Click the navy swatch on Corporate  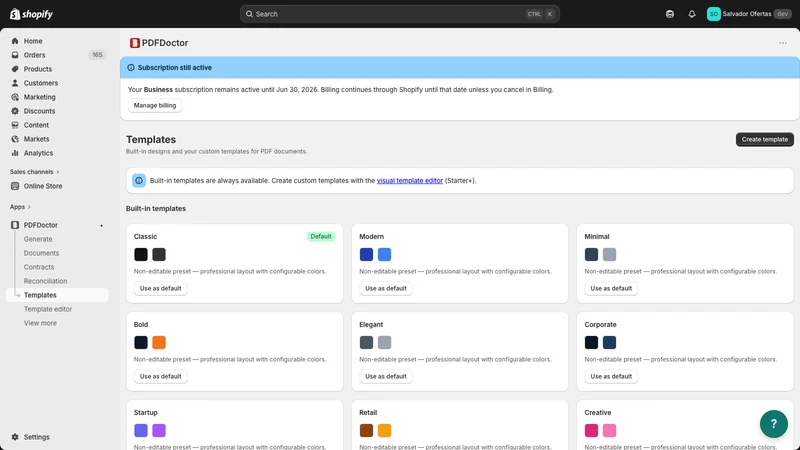[609, 342]
